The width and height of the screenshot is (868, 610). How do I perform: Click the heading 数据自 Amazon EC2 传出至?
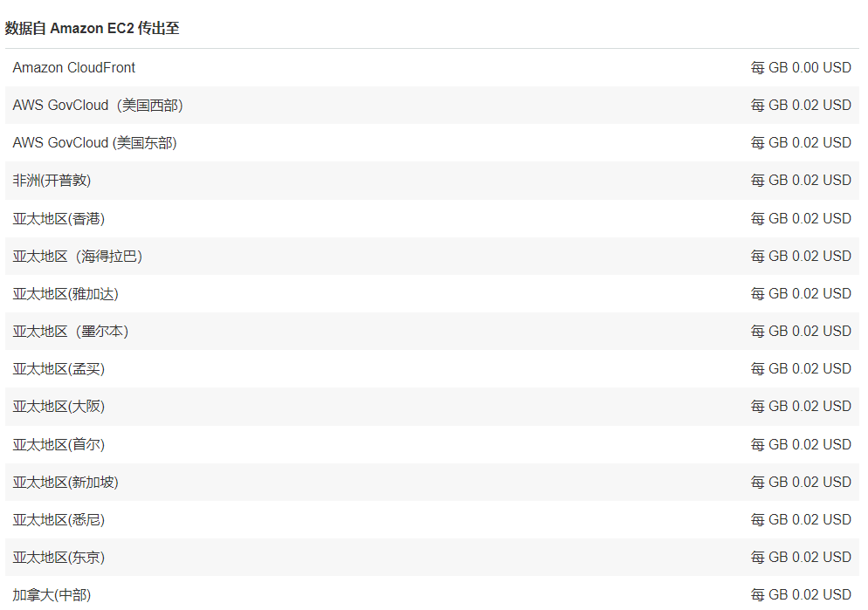pos(93,28)
